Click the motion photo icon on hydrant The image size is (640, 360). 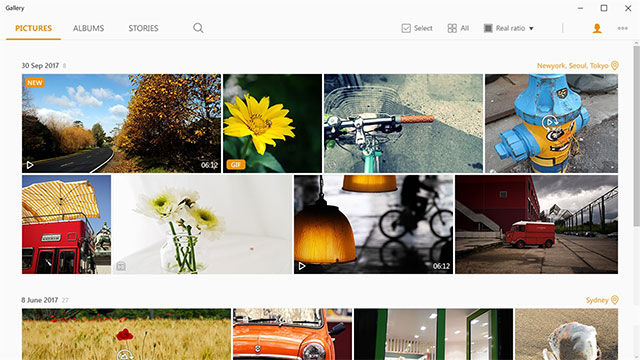550,122
